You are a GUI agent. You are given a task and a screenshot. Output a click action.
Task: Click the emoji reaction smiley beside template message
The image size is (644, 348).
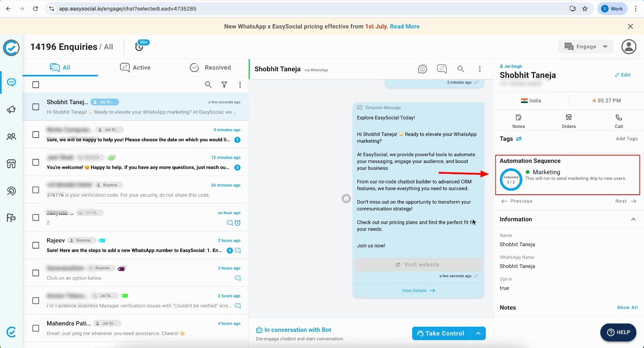point(346,198)
